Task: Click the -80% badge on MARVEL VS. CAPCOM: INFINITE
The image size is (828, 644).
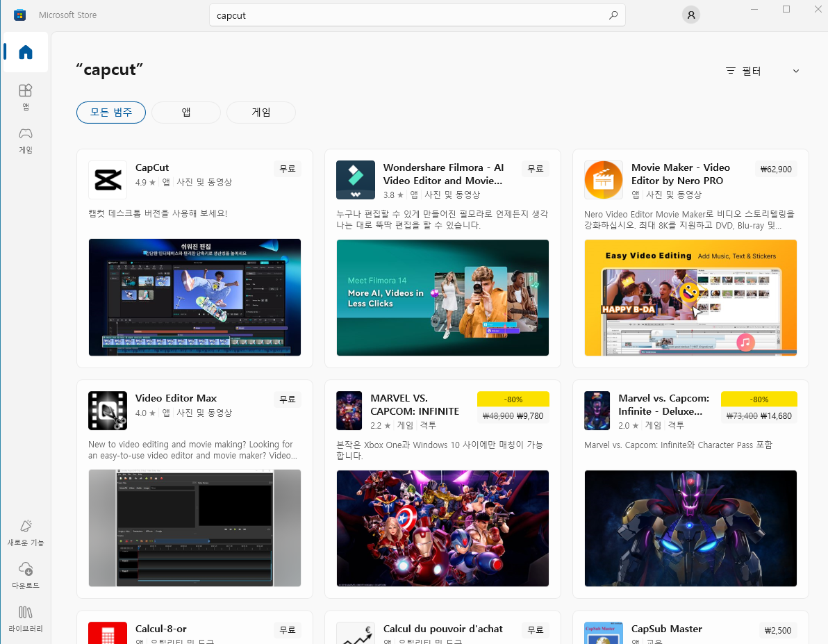Action: (x=513, y=399)
